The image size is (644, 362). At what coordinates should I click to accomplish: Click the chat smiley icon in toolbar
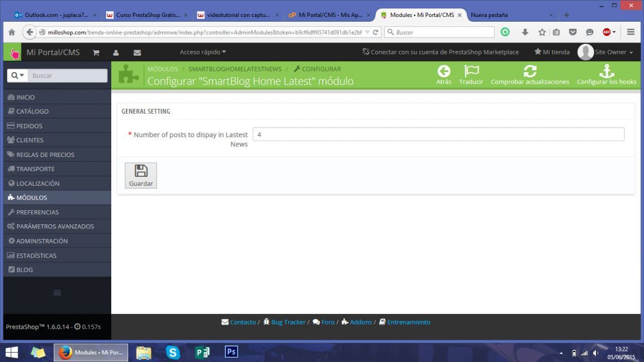(x=590, y=32)
